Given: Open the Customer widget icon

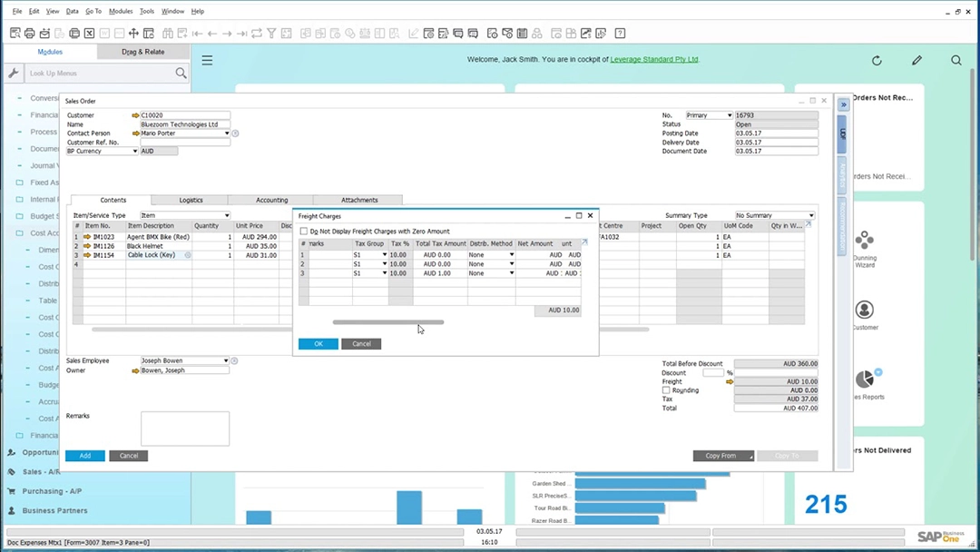Looking at the screenshot, I should coord(865,309).
